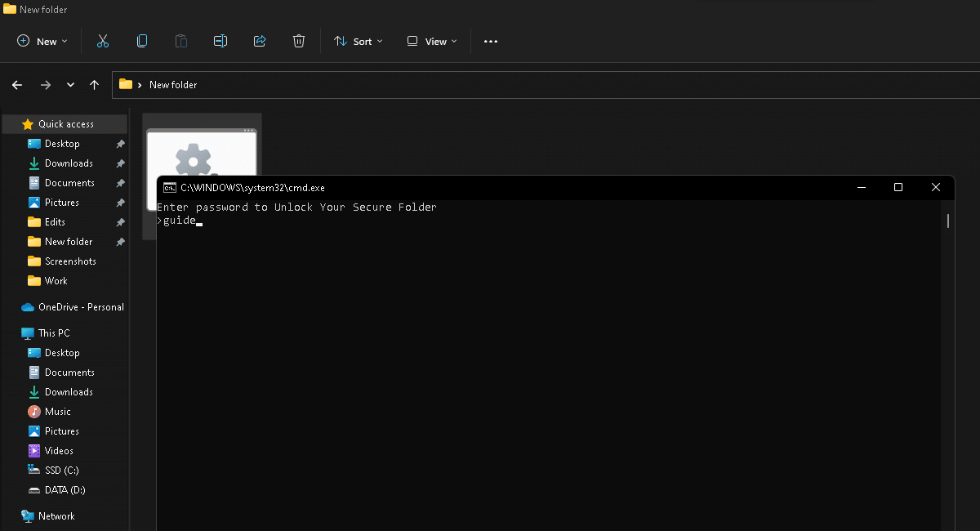Unpin Desktop from Quick access
Viewport: 980px width, 531px height.
pyautogui.click(x=119, y=143)
